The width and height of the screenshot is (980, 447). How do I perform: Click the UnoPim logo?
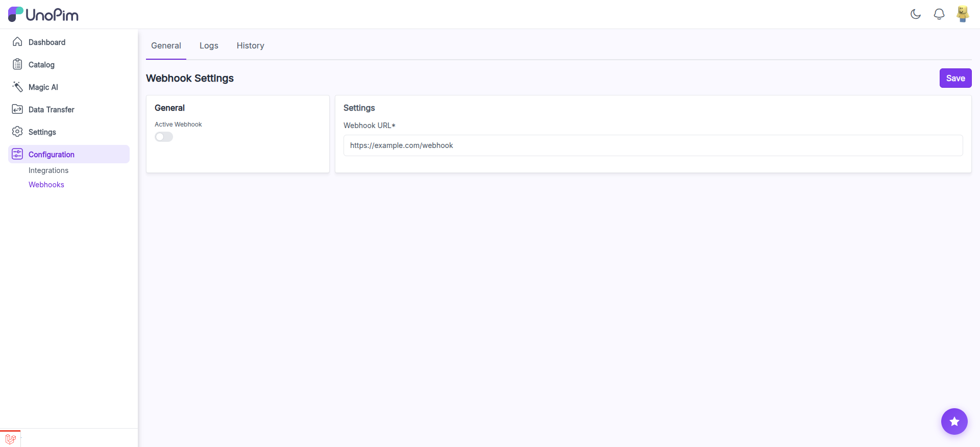43,14
